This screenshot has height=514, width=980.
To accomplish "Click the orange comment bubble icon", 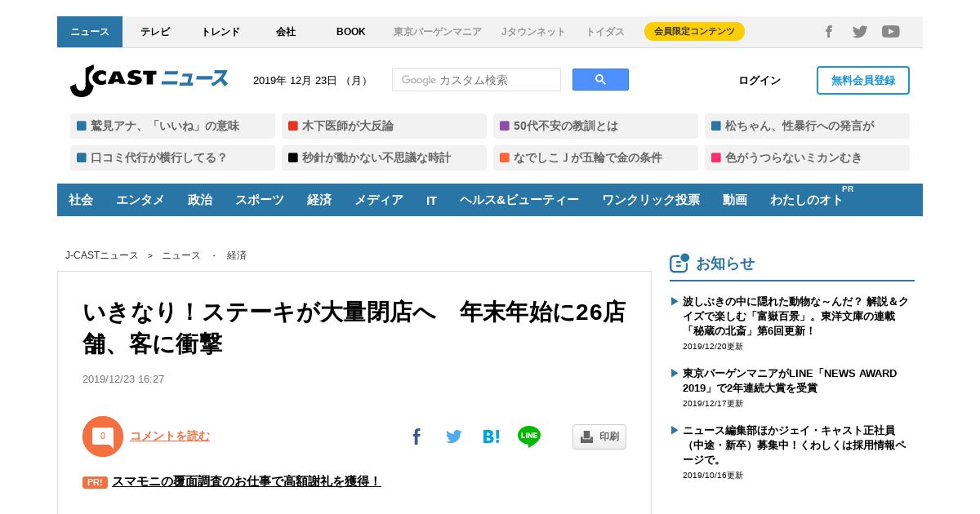I will (x=103, y=436).
